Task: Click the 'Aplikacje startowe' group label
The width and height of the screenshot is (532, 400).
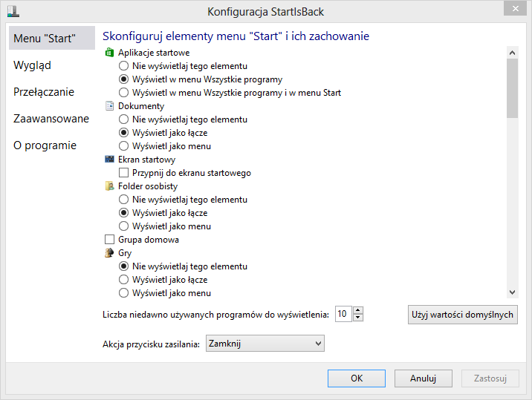Action: [154, 53]
